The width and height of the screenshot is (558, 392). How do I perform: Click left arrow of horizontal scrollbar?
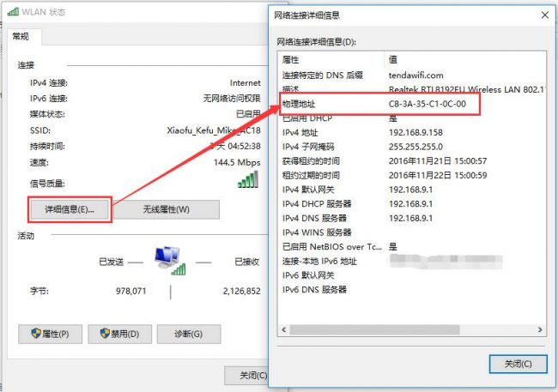(283, 329)
